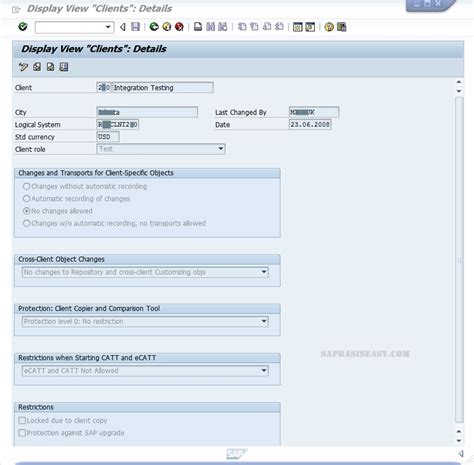Click 'Restrictions when Starting CATT and eCATT' header
This screenshot has height=465, width=474.
87,358
